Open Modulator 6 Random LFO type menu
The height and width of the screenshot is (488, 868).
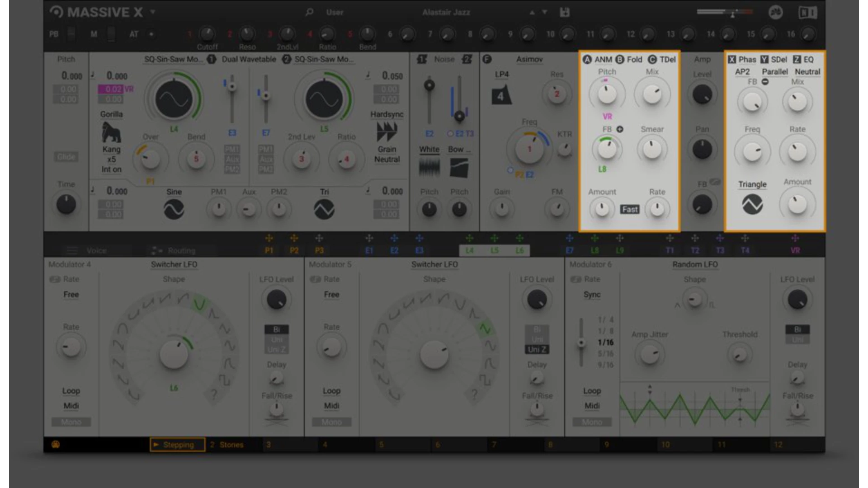click(695, 264)
